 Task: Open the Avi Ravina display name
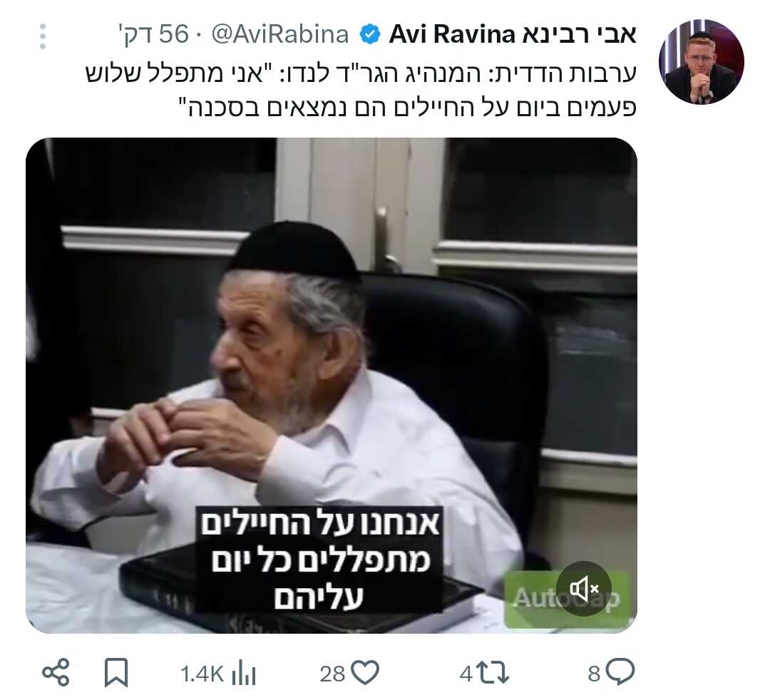point(513,34)
